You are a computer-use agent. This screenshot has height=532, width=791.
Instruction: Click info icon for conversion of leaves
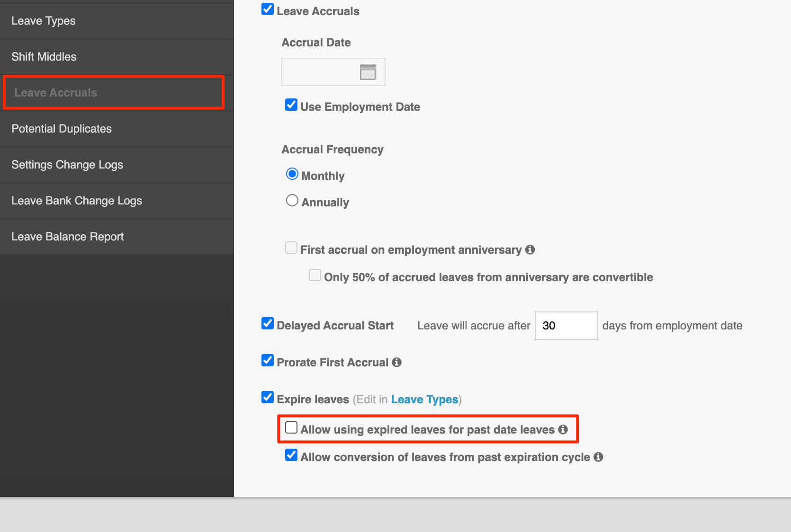(598, 457)
